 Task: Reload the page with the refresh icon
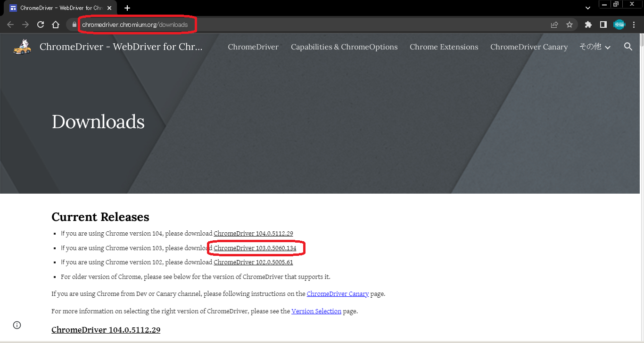(41, 25)
